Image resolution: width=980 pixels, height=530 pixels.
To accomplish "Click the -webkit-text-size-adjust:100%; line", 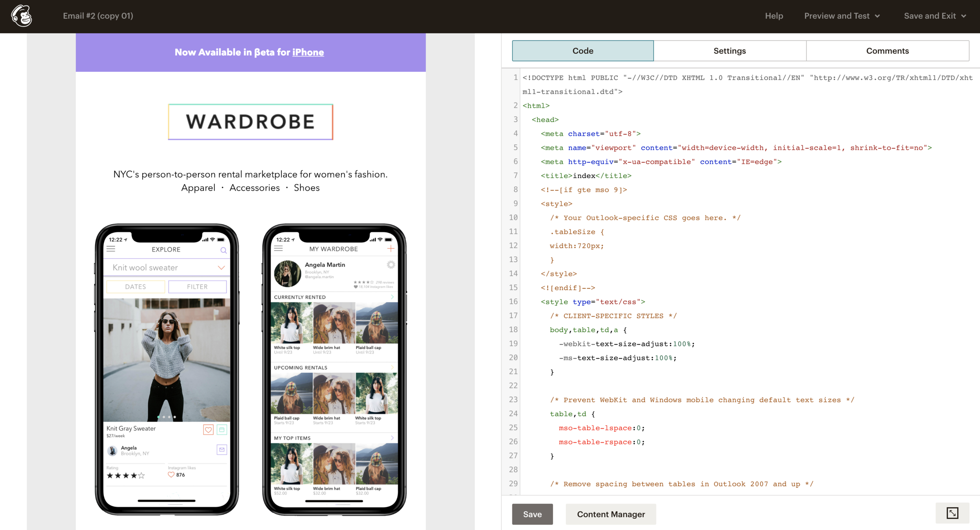I will pyautogui.click(x=627, y=344).
